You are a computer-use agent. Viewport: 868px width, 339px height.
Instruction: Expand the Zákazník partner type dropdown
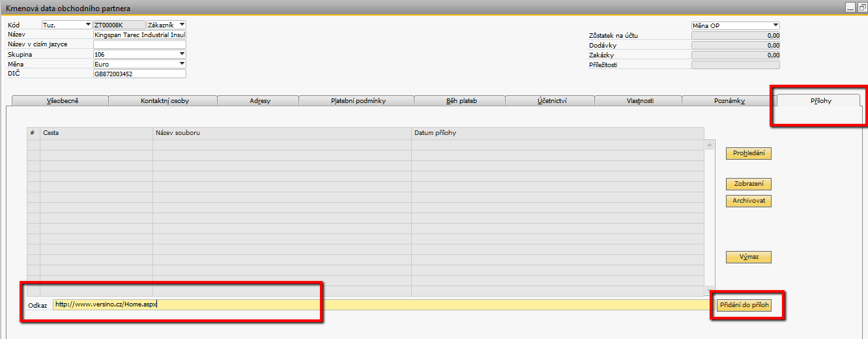point(181,25)
